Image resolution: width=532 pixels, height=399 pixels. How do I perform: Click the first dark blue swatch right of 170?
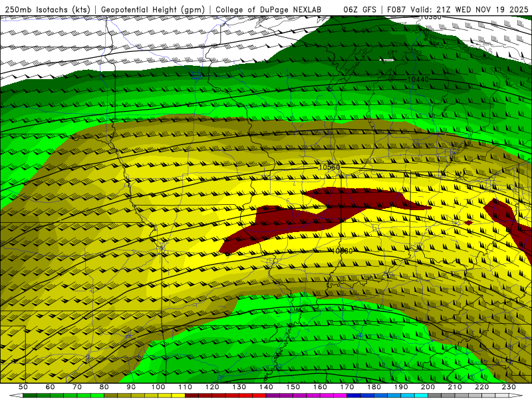tap(354, 396)
